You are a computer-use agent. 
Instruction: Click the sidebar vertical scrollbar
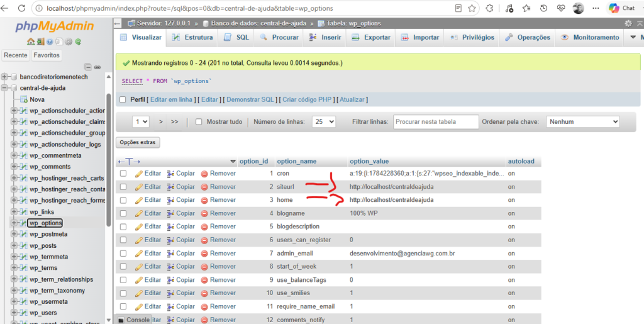pos(108,160)
